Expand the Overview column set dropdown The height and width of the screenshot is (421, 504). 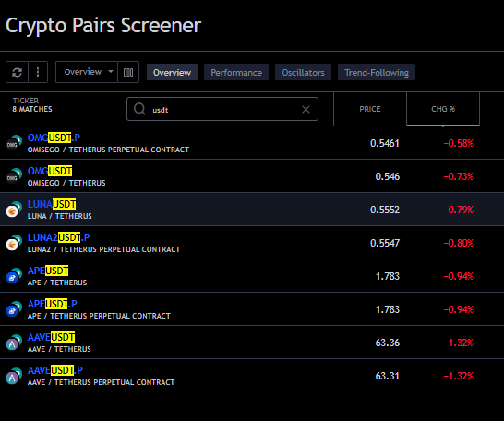coord(87,72)
